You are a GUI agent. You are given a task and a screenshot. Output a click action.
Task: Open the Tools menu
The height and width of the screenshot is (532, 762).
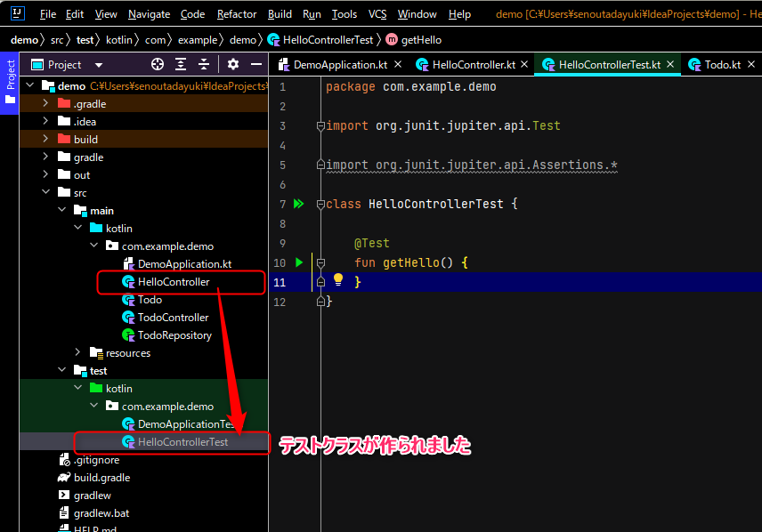[x=345, y=14]
